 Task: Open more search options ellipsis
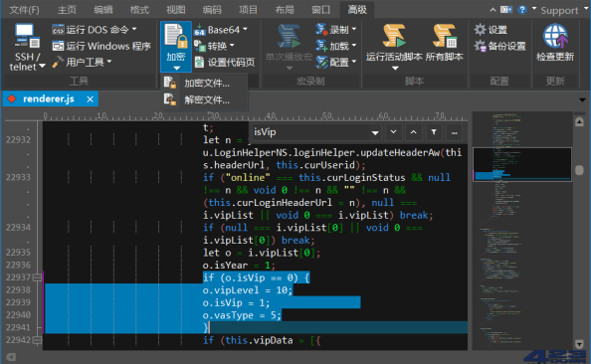[x=454, y=132]
